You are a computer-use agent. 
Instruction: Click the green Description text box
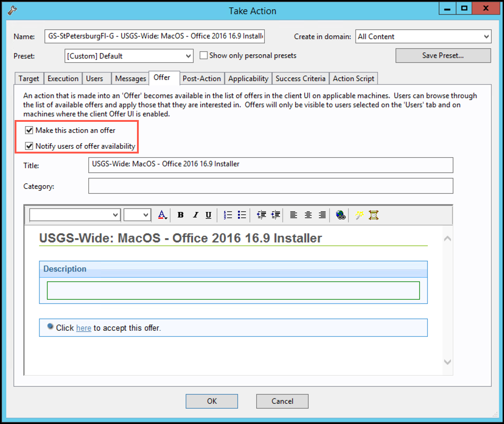coord(233,291)
